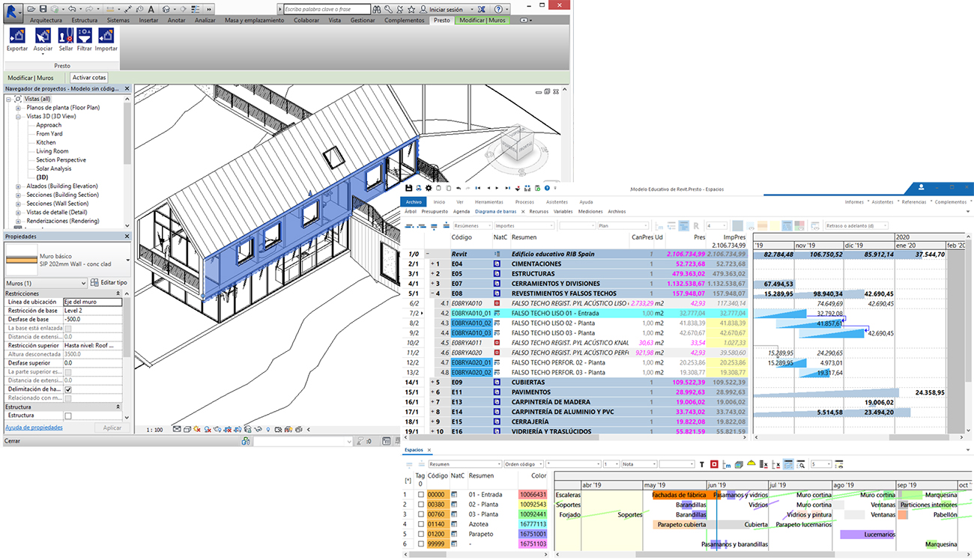Screen dimensions: 974x560
Task: Open the Muros (1) selector dropdown
Action: tap(46, 283)
